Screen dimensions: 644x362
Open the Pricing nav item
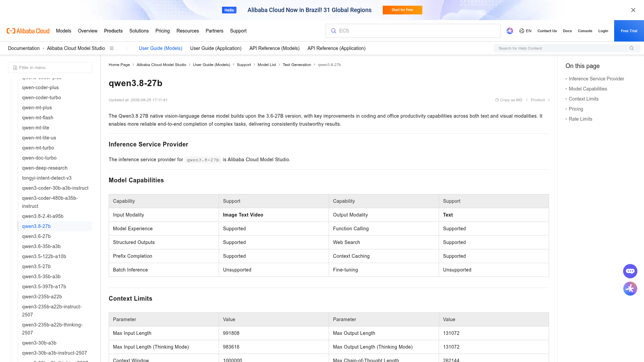162,31
